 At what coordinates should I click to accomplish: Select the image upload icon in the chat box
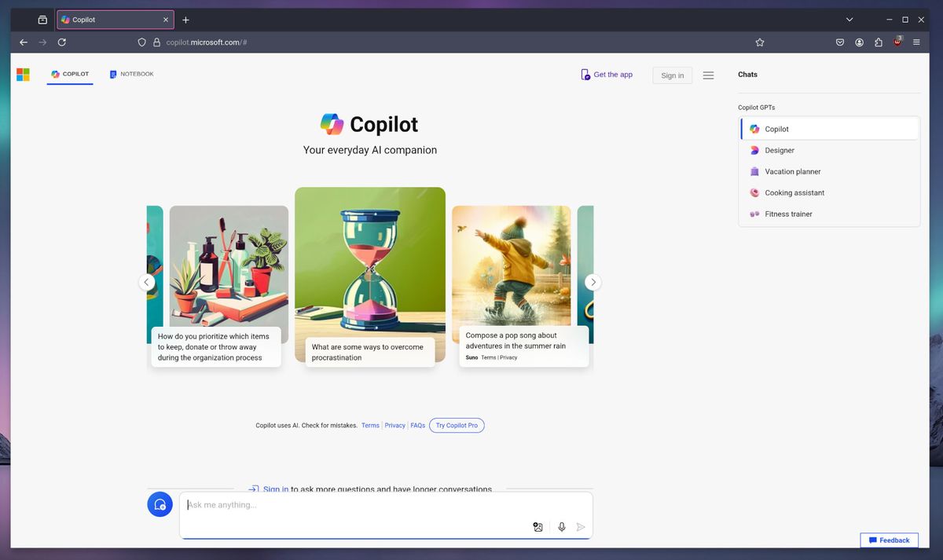[x=538, y=527]
